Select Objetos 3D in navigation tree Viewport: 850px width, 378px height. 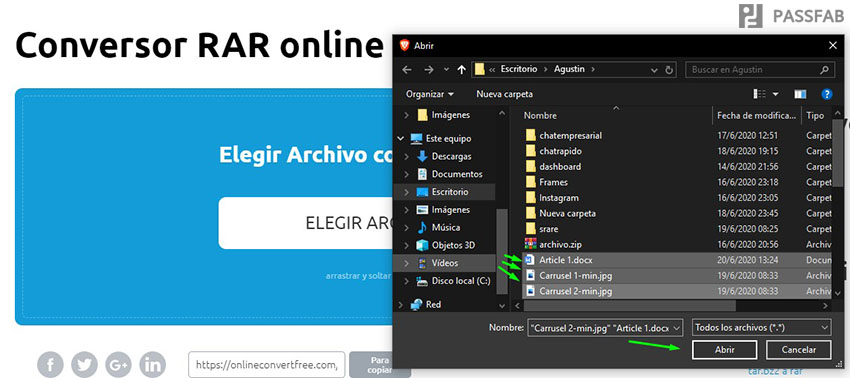point(446,245)
